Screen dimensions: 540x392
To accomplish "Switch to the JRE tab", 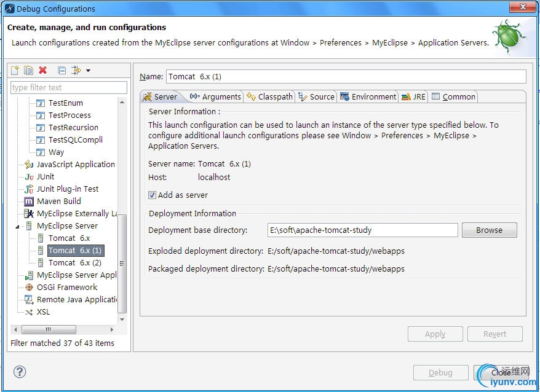I will pyautogui.click(x=413, y=96).
